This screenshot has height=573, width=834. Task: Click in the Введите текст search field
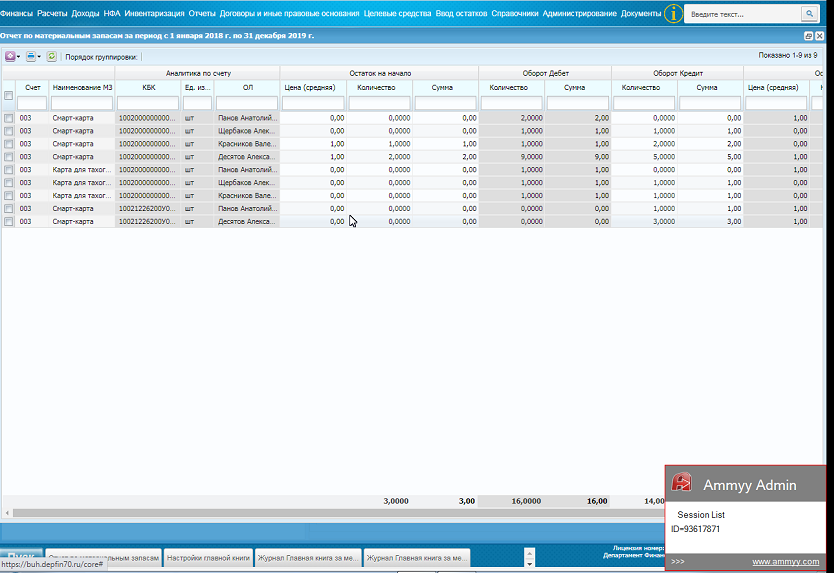743,14
